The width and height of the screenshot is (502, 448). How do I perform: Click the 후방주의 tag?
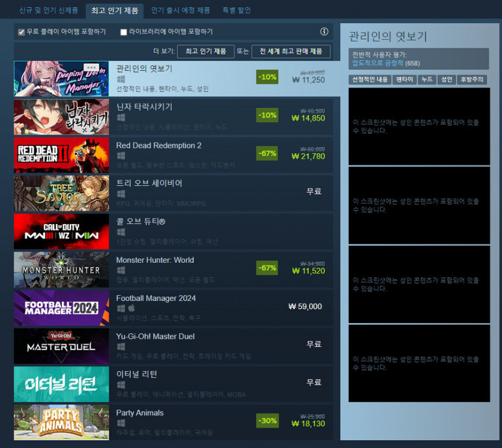(472, 79)
